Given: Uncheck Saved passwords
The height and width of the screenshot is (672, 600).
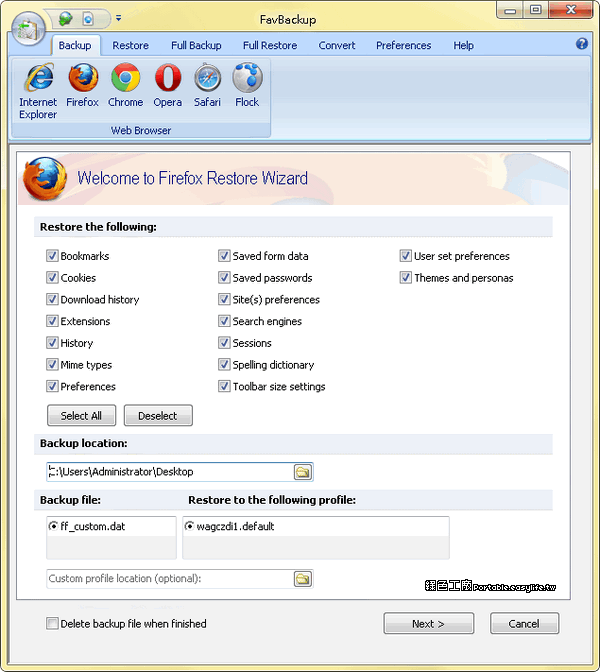Looking at the screenshot, I should (224, 278).
